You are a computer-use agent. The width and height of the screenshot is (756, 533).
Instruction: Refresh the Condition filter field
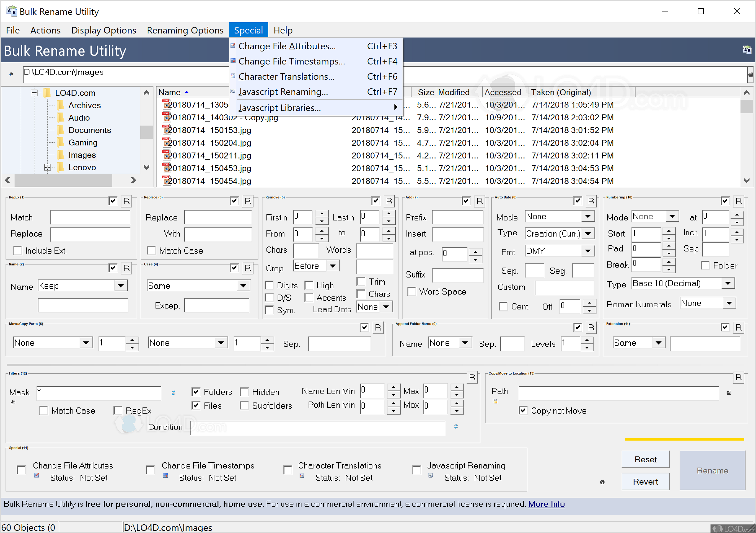(x=456, y=427)
